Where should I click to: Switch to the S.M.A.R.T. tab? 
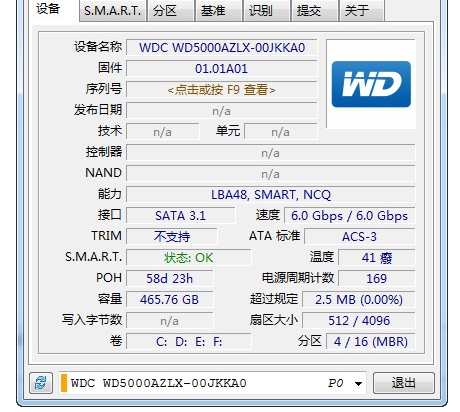[x=113, y=11]
